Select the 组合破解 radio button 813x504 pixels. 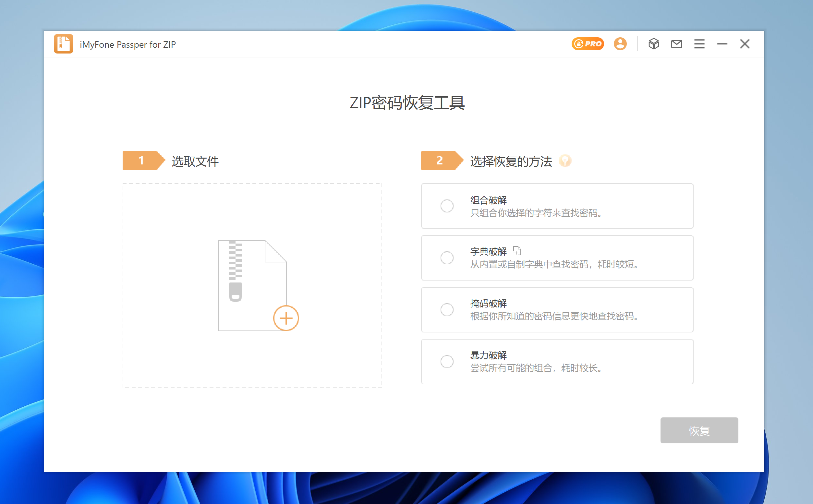point(447,206)
